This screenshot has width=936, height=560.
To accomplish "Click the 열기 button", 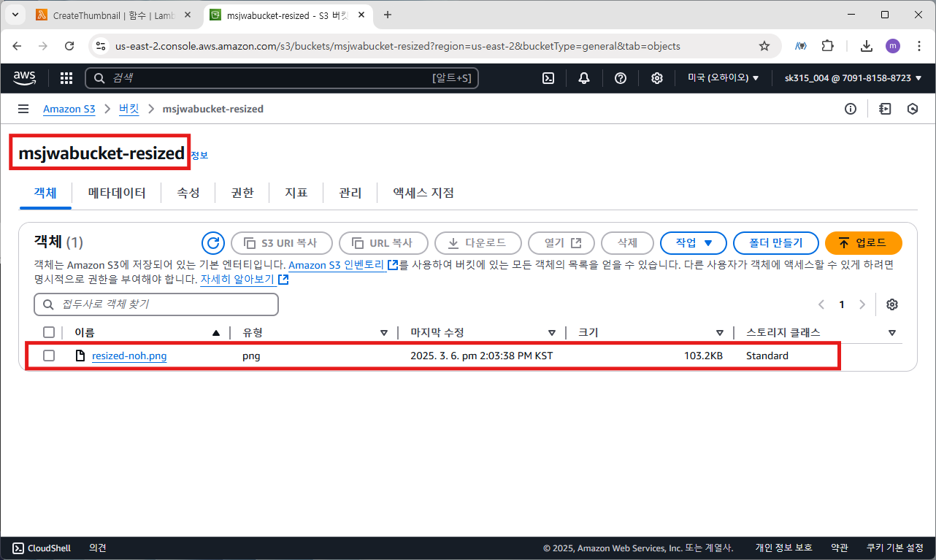I will tap(561, 243).
